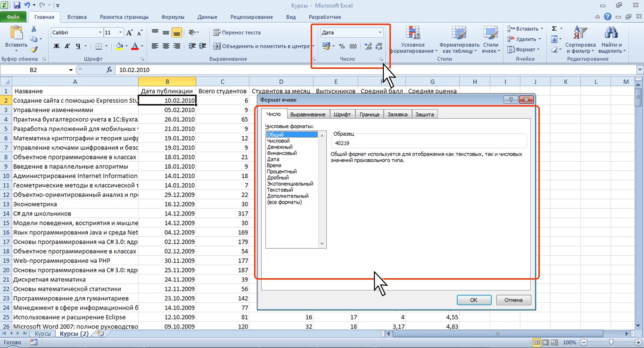Expand Форматировать как таблицу menu

click(x=460, y=40)
